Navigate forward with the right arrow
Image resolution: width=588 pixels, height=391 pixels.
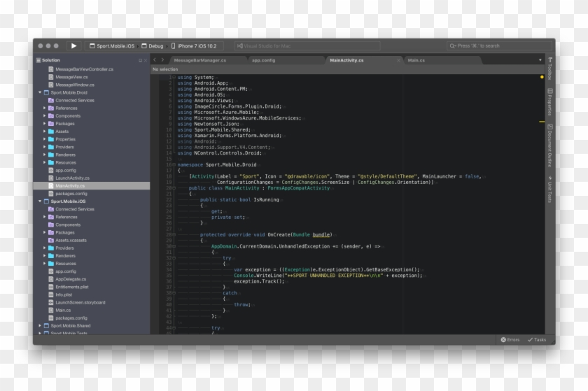click(x=162, y=59)
